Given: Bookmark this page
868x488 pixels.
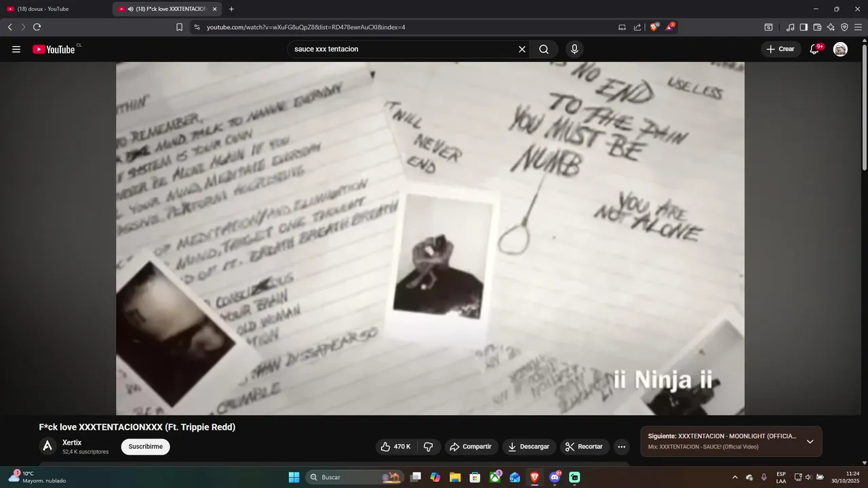Looking at the screenshot, I should 179,27.
